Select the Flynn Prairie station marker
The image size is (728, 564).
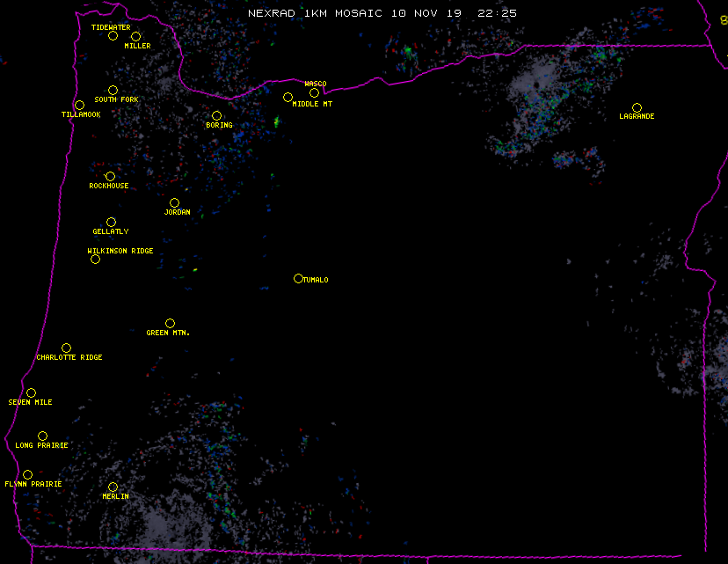pyautogui.click(x=27, y=474)
